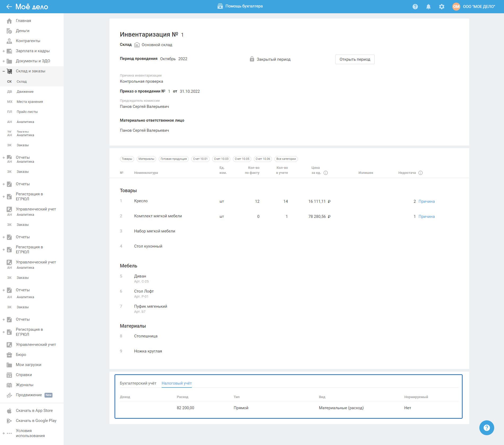Click the back arrow in header

coord(9,7)
